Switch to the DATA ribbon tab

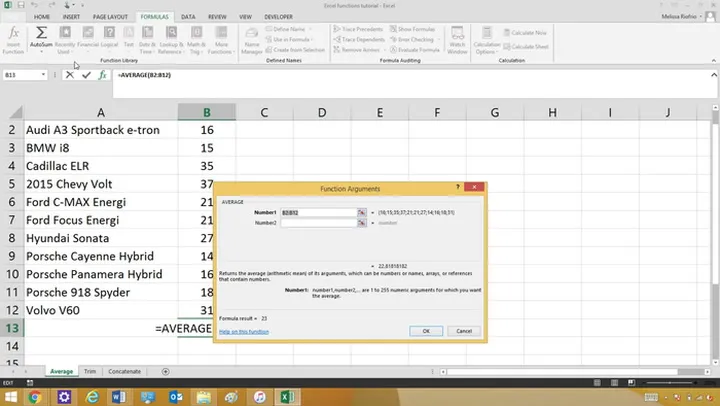pyautogui.click(x=188, y=17)
